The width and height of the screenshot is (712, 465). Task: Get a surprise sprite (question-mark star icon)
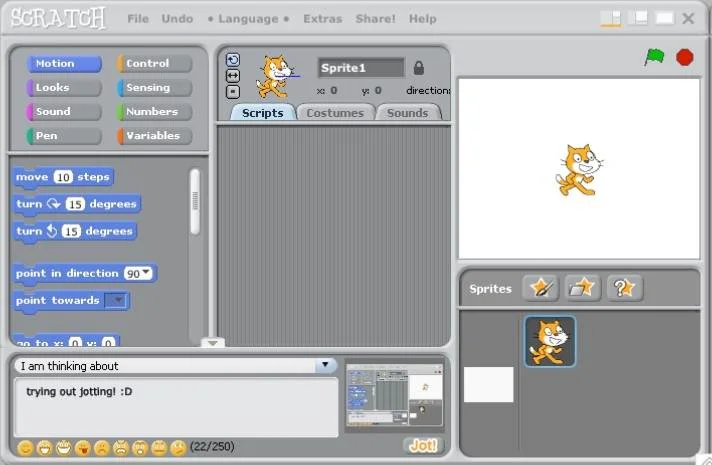[625, 288]
